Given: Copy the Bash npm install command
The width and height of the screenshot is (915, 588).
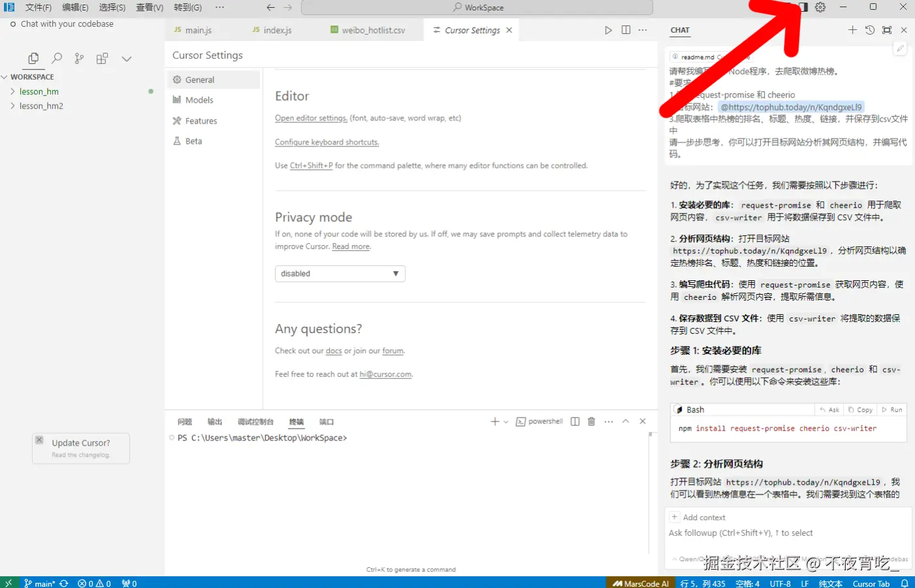Looking at the screenshot, I should (x=861, y=410).
